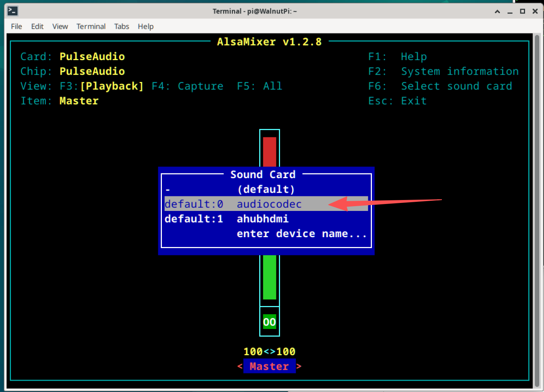Click the red top of the volume bar
544x392 pixels.
(269, 152)
